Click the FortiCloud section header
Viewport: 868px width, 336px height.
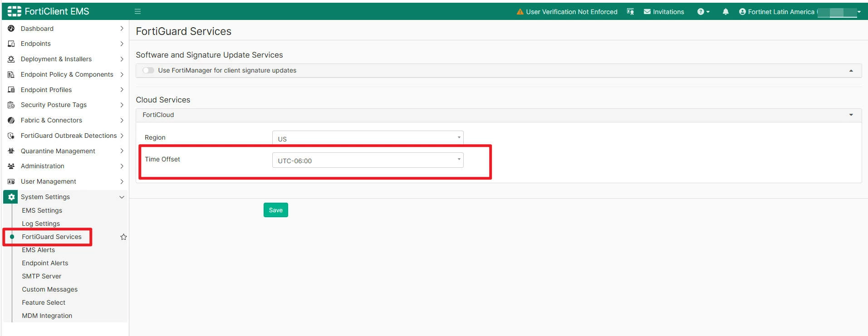499,115
